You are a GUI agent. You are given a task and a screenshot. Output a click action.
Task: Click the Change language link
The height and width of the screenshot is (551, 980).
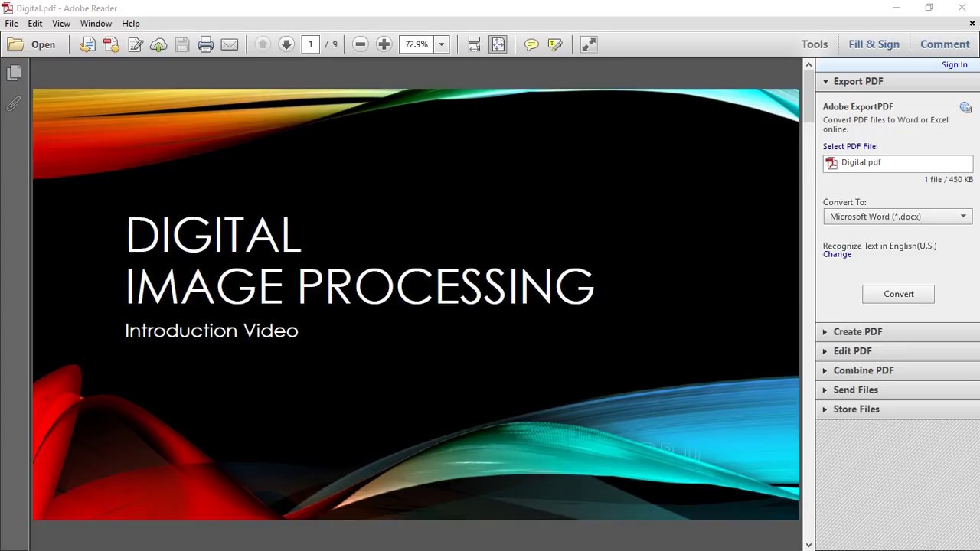tap(837, 255)
